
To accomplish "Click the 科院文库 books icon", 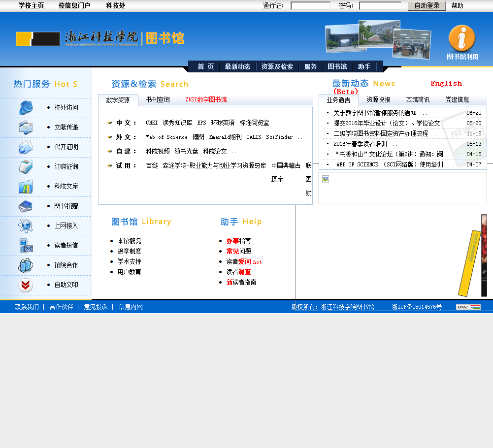I will 26,187.
